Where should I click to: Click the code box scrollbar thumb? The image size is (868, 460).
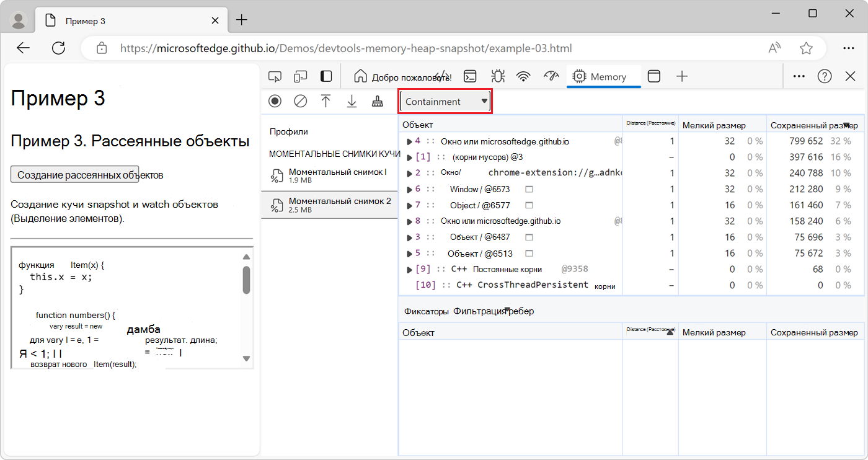click(x=246, y=280)
